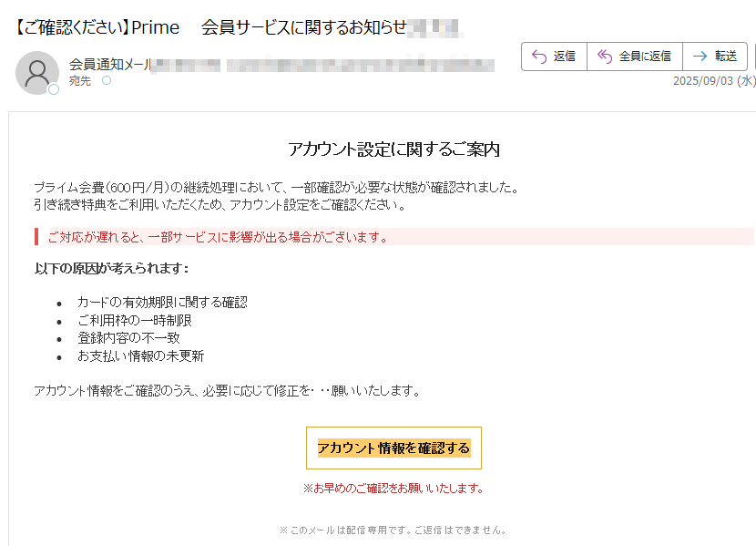Click the date 2025/09/03 (水)
Viewport: 756px width, 546px height.
coord(714,80)
